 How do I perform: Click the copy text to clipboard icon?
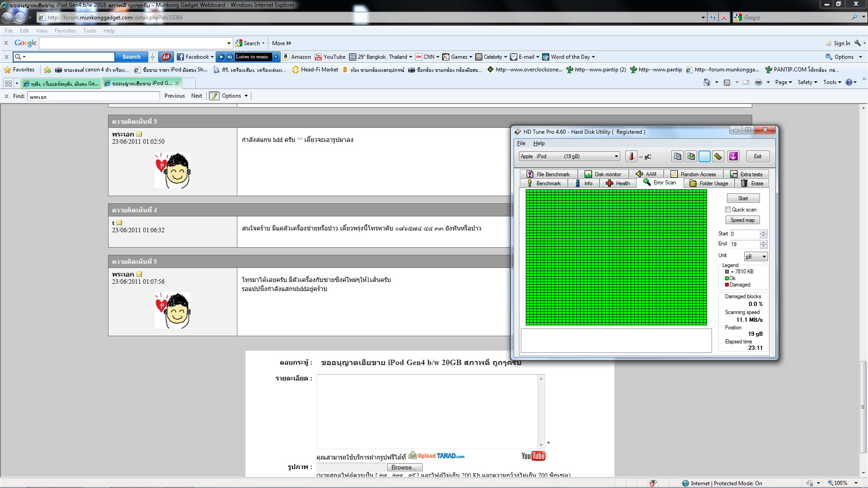tap(677, 156)
